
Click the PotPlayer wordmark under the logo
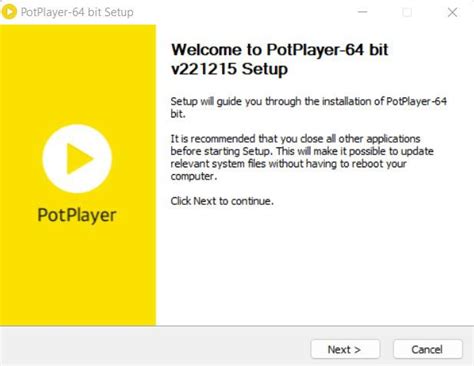pyautogui.click(x=77, y=215)
